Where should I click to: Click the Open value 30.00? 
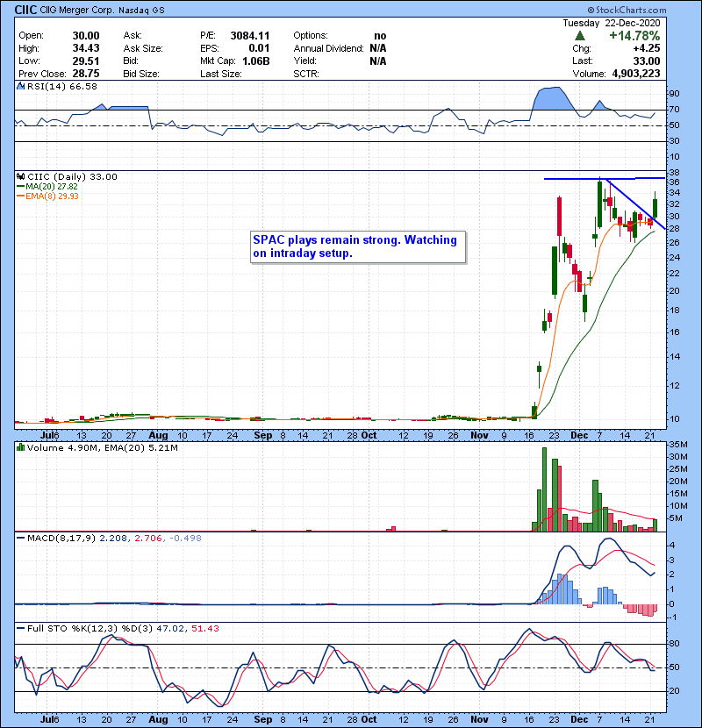pyautogui.click(x=86, y=36)
